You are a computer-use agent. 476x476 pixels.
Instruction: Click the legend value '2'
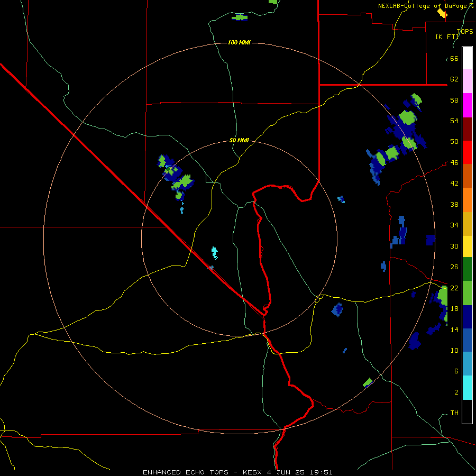tap(456, 392)
